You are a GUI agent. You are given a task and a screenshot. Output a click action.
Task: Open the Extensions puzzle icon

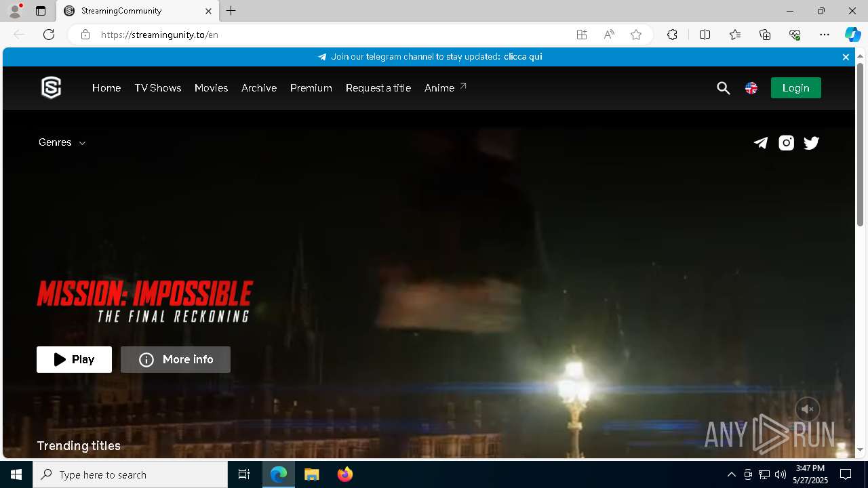click(x=672, y=35)
